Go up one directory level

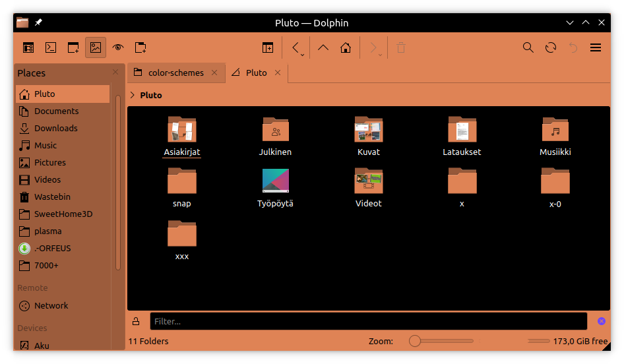[323, 47]
